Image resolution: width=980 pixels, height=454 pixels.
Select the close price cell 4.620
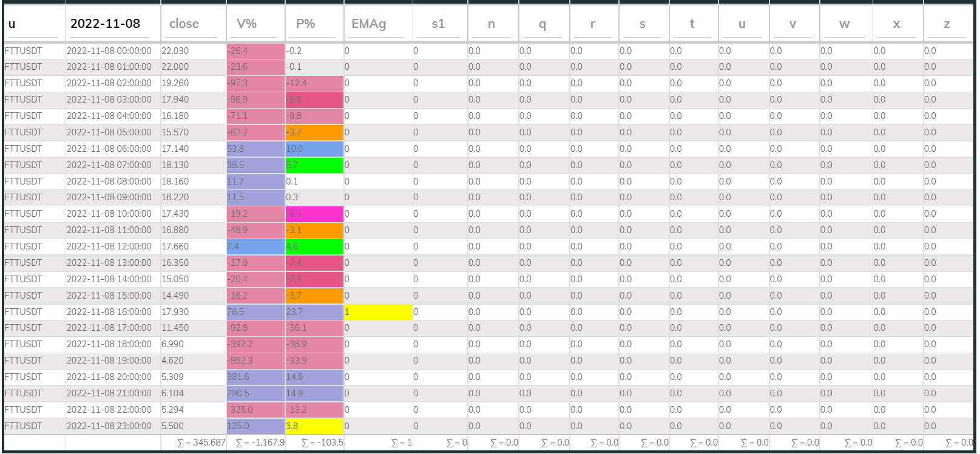click(x=173, y=361)
